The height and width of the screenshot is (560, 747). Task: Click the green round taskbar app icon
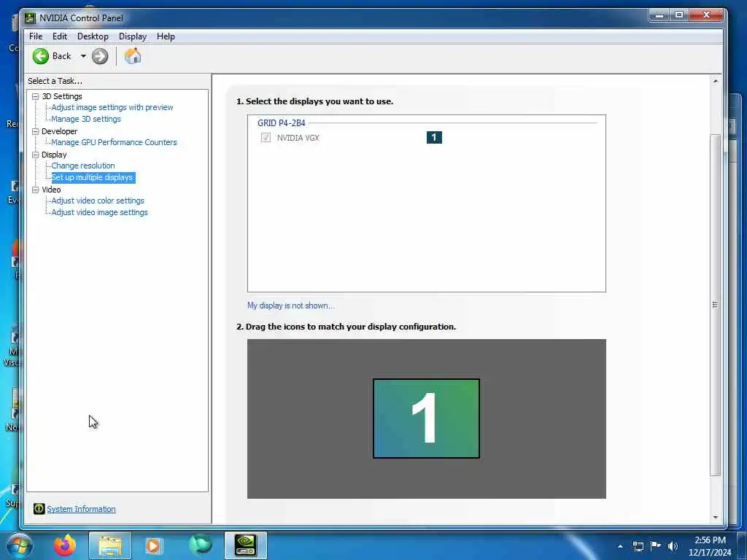coord(200,545)
